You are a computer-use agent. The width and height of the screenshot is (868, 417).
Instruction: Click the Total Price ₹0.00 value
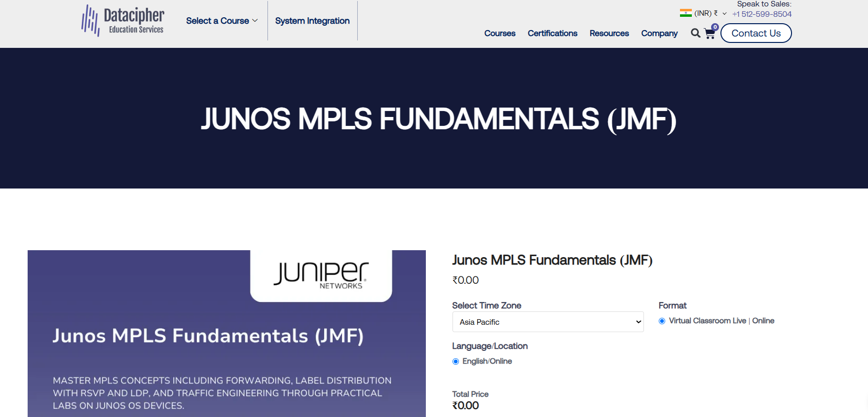(x=465, y=406)
